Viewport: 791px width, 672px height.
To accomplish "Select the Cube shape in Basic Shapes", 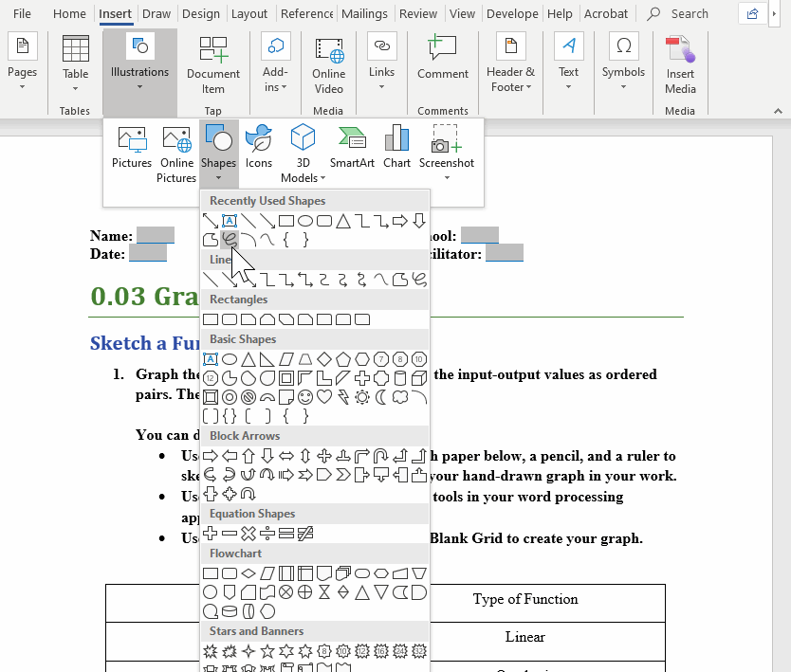I will pyautogui.click(x=419, y=377).
